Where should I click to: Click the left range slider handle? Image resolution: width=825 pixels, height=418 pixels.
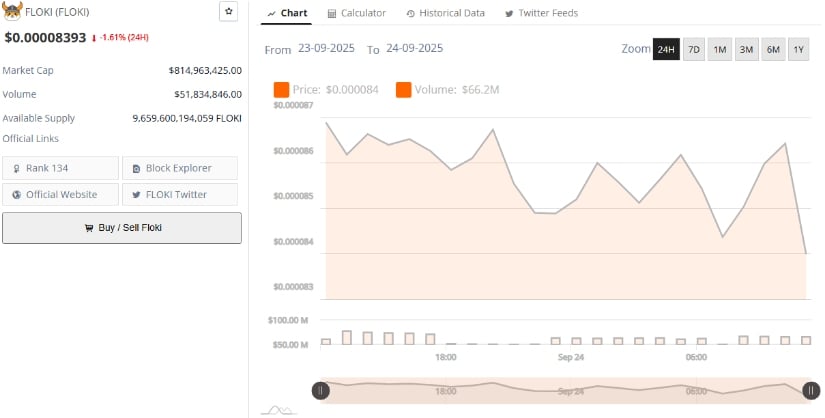pos(320,391)
